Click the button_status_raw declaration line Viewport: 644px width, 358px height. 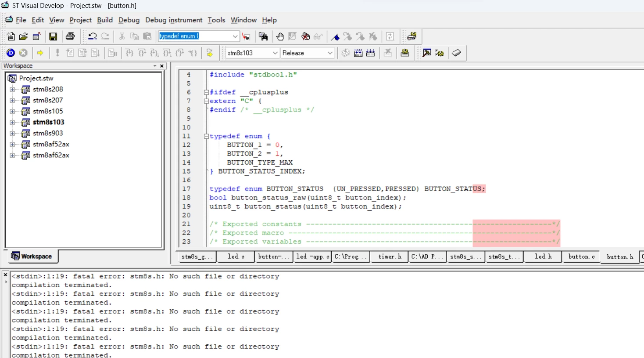click(308, 198)
